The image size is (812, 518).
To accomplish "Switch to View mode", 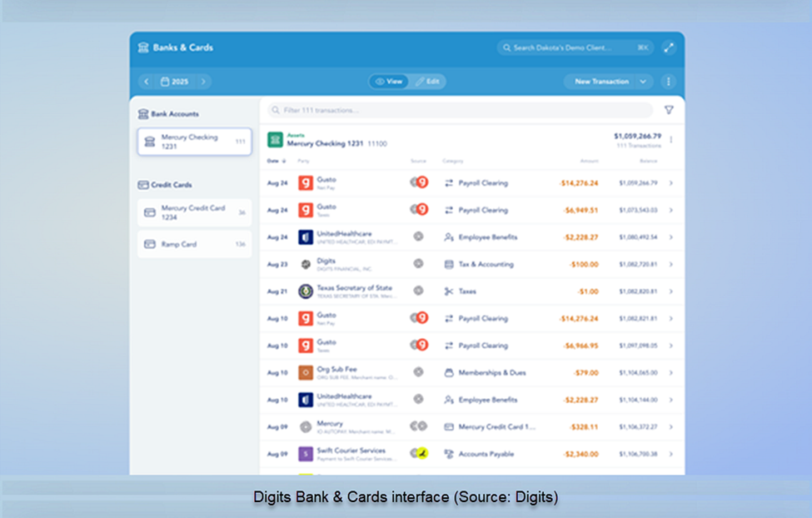I will click(x=389, y=82).
